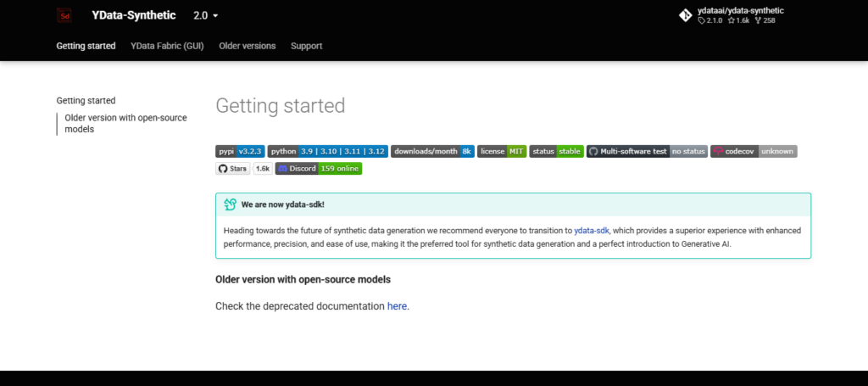
Task: Open the YData Fabric (GUI) tab
Action: point(167,46)
